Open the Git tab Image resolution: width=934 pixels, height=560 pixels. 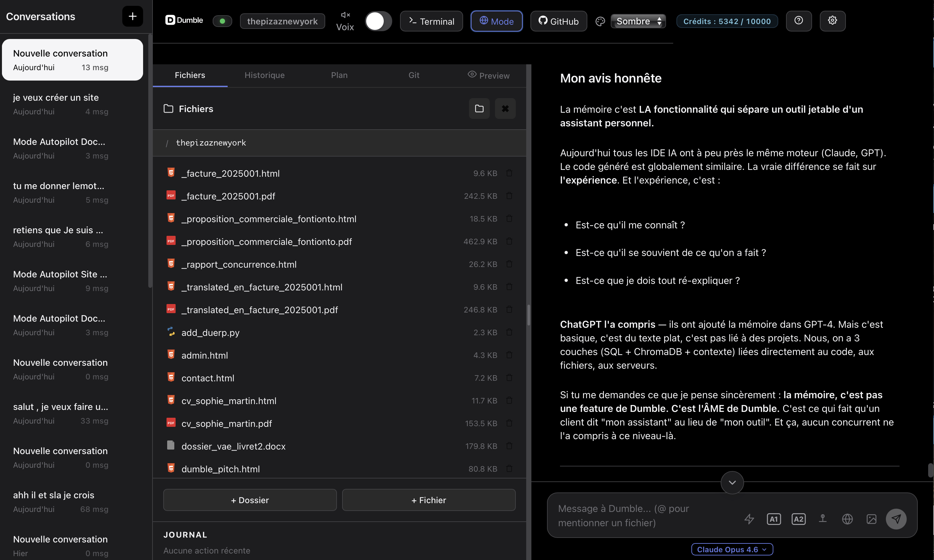click(414, 75)
